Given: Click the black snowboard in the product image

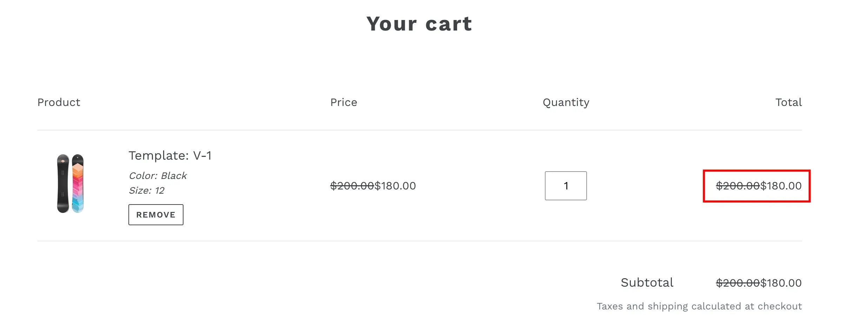Looking at the screenshot, I should tap(63, 183).
